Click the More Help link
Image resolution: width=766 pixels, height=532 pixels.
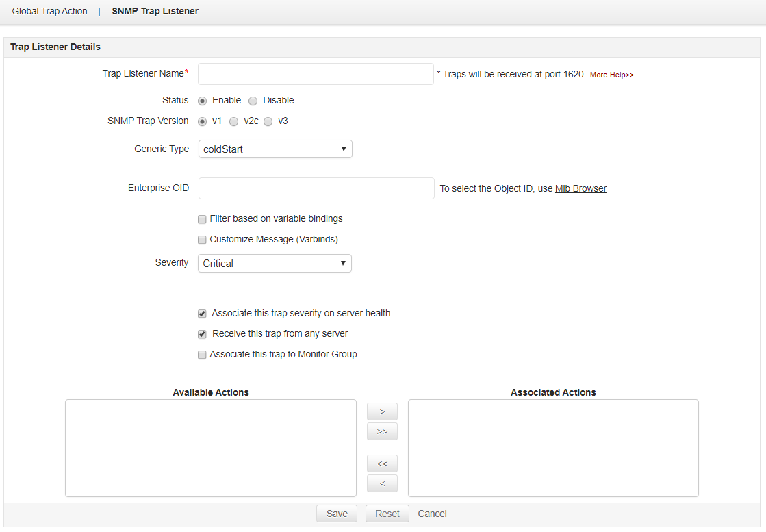tap(612, 75)
